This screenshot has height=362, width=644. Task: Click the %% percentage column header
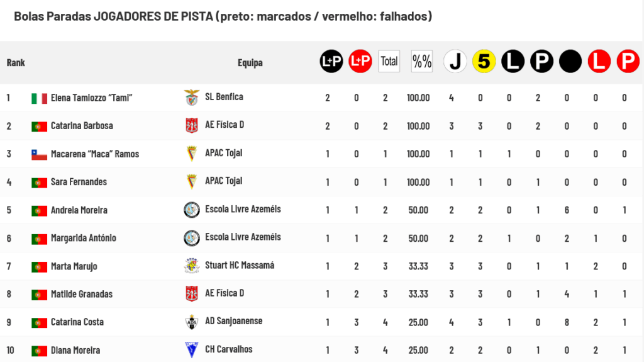point(422,61)
